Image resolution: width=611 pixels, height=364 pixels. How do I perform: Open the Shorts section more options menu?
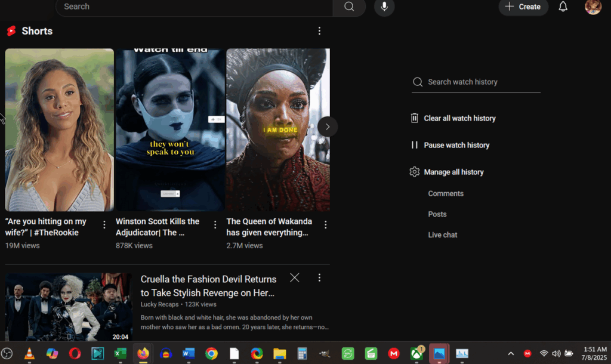click(320, 31)
